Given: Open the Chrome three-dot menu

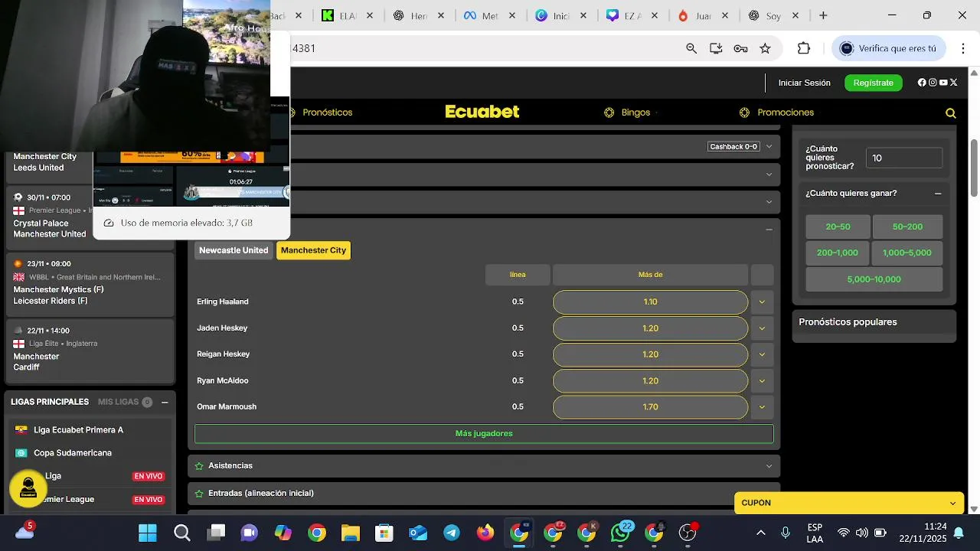Looking at the screenshot, I should coord(962,48).
